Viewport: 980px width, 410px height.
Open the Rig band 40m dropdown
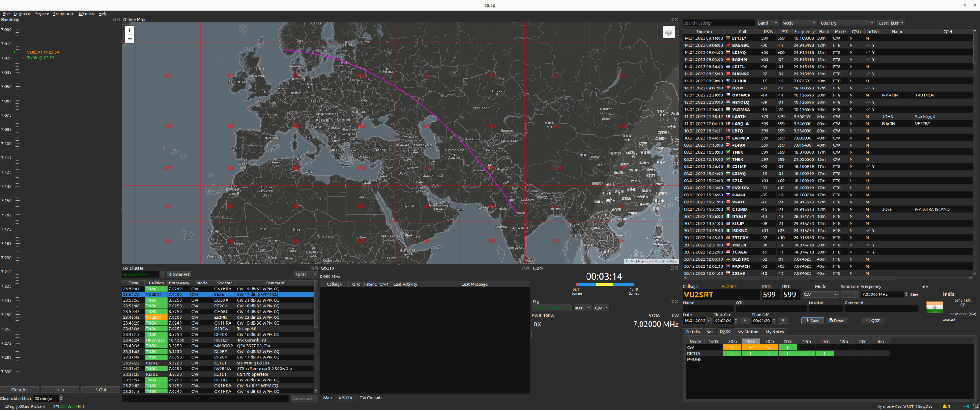[582, 308]
